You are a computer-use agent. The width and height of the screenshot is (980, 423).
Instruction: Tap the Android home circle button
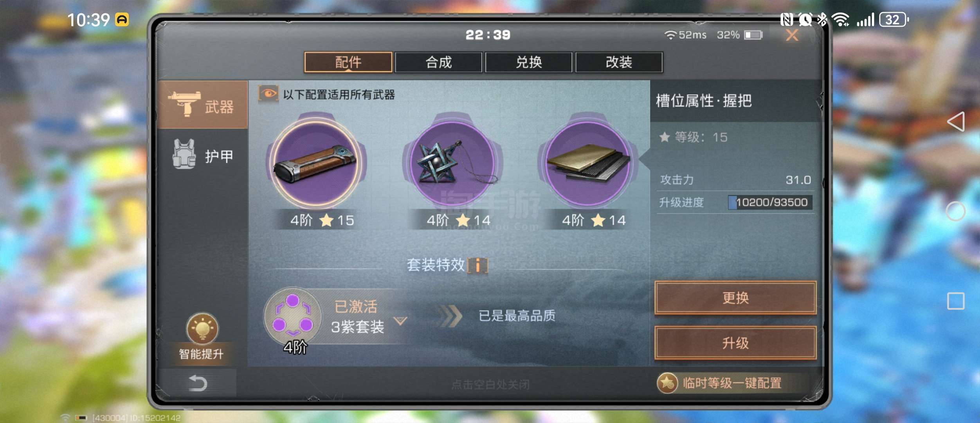[x=955, y=211]
